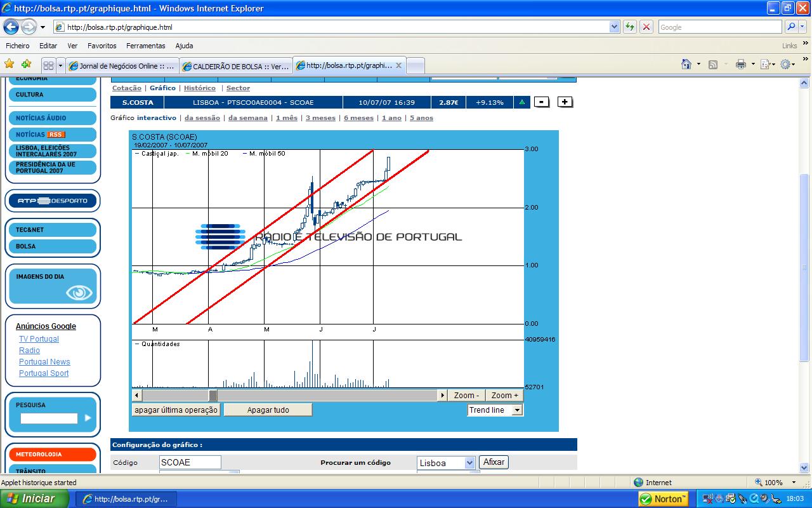
Task: Click the Google search box
Action: [x=720, y=27]
